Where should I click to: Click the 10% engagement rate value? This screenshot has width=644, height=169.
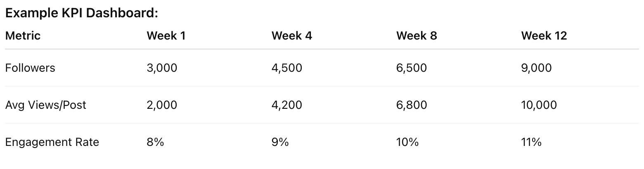click(x=407, y=143)
